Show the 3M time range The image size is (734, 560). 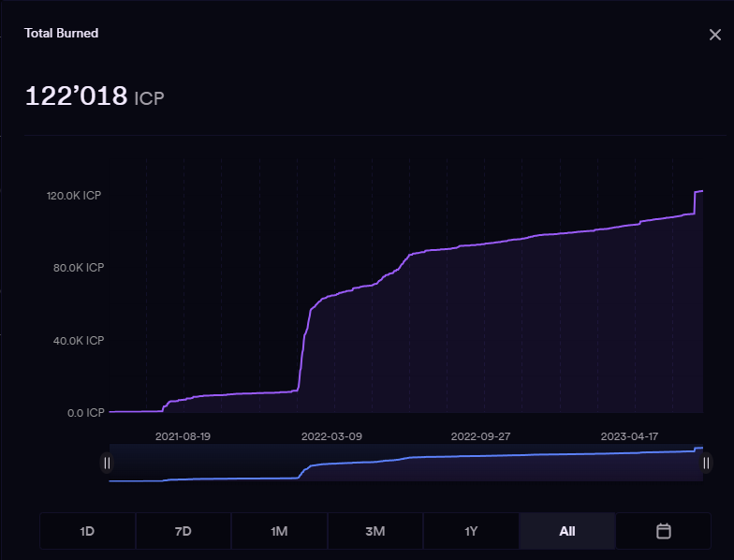pyautogui.click(x=375, y=531)
